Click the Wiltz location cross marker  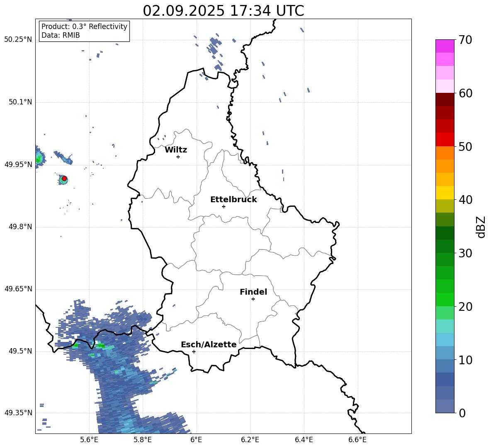(178, 157)
